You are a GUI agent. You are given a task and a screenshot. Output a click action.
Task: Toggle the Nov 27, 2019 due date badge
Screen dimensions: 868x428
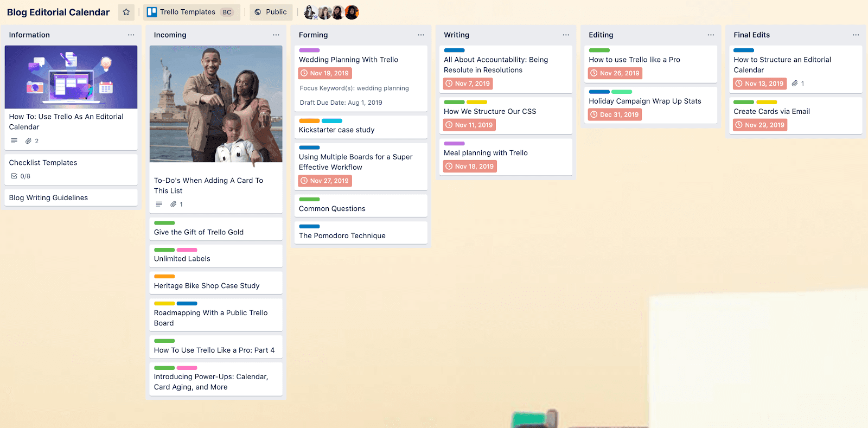[x=325, y=181]
